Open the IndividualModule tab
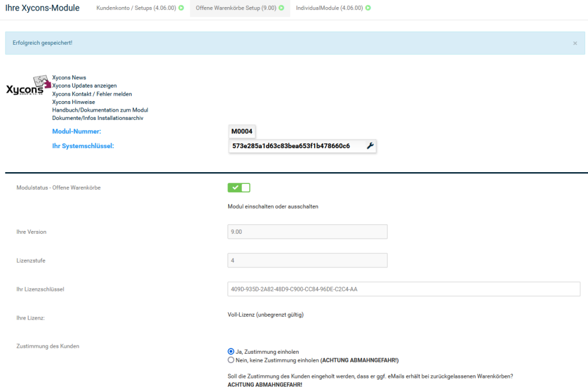 [329, 8]
